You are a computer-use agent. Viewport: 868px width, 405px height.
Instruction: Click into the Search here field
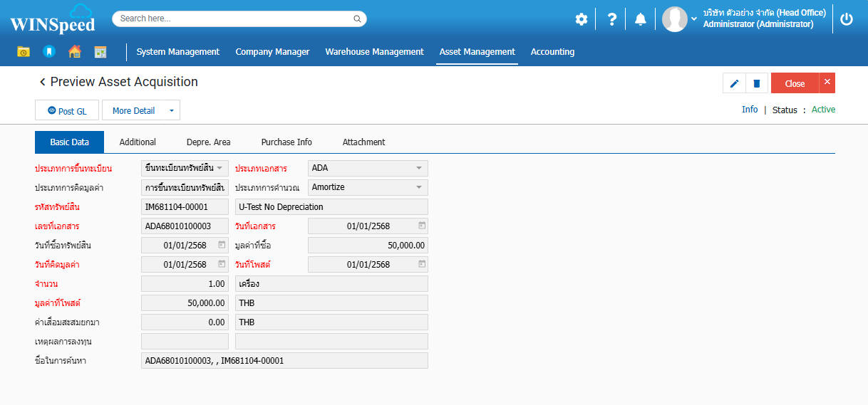click(235, 19)
